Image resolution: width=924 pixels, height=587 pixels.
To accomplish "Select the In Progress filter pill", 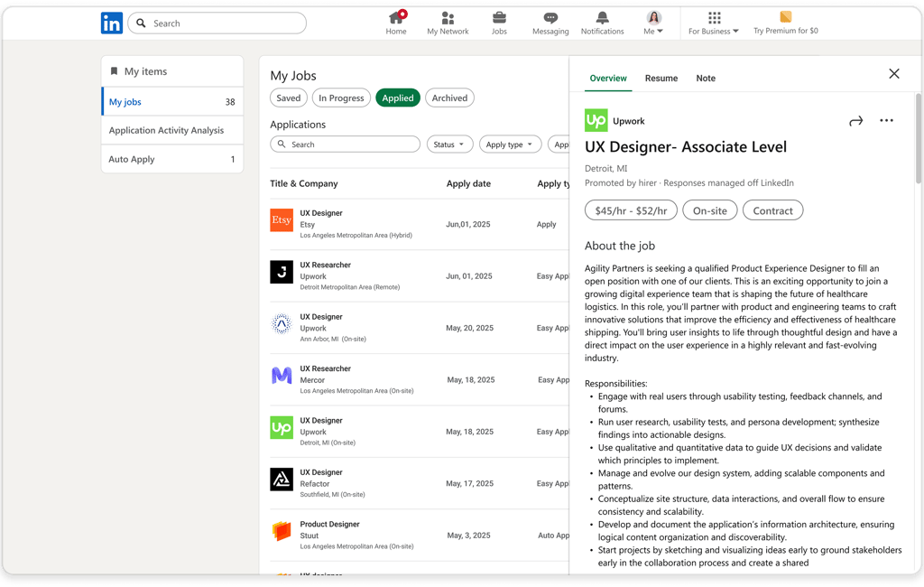I will click(341, 98).
